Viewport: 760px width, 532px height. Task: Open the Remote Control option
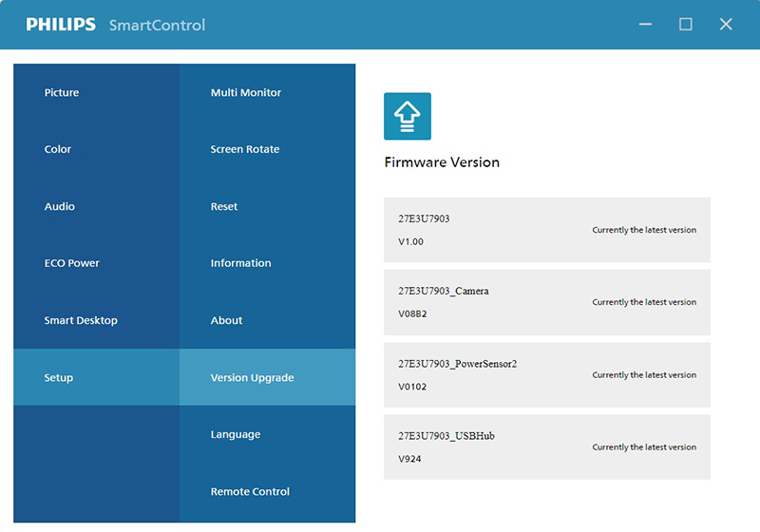pyautogui.click(x=250, y=492)
